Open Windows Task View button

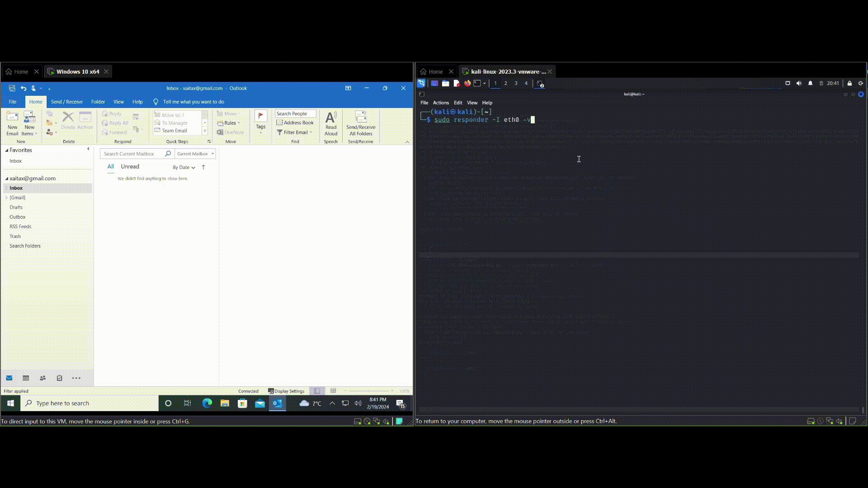point(187,403)
